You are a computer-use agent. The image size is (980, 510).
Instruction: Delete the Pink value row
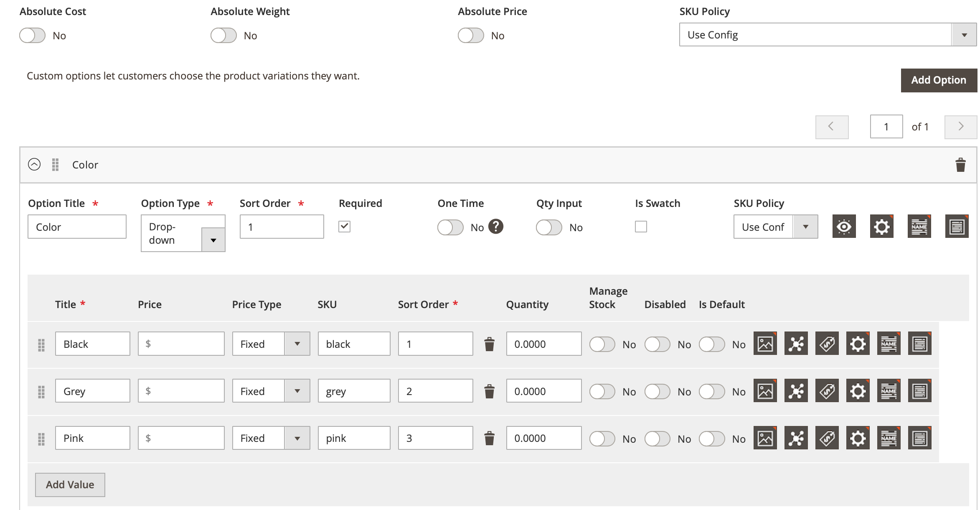coord(489,438)
